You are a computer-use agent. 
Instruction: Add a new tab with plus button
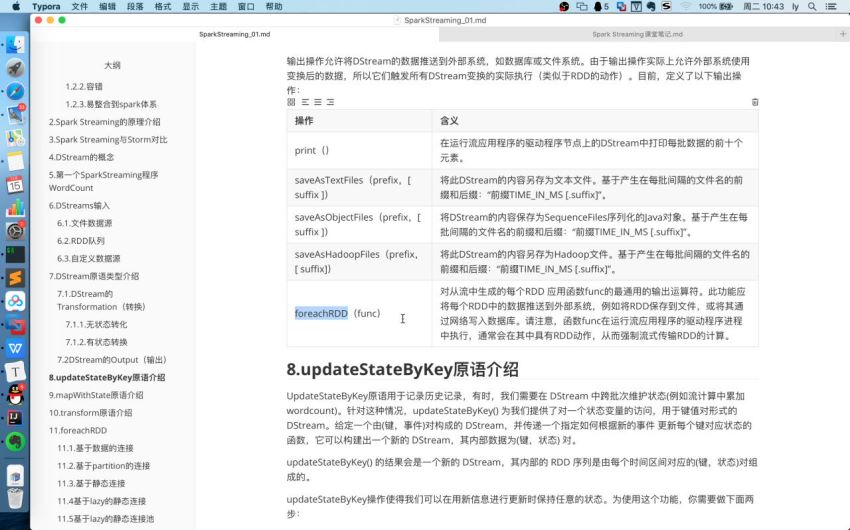coord(842,34)
